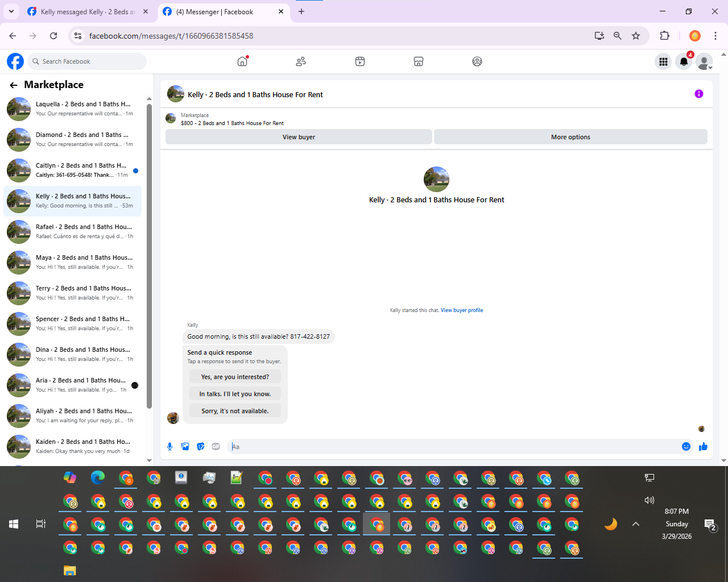Choose a GIF icon
This screenshot has width=728, height=582.
point(216,447)
